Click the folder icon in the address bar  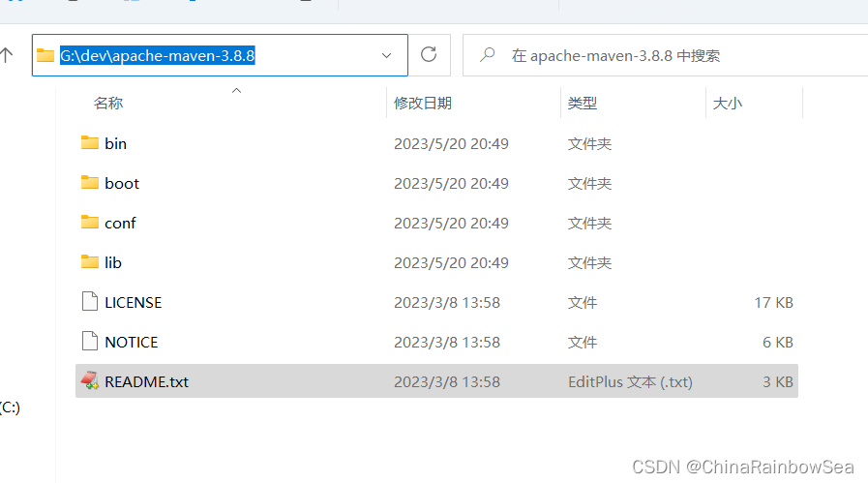(45, 55)
